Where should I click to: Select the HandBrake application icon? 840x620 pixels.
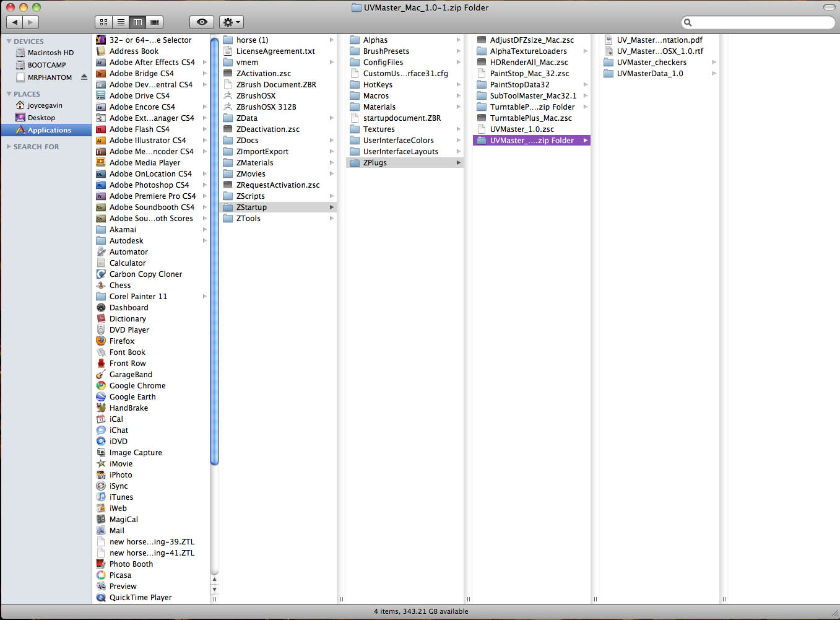101,408
